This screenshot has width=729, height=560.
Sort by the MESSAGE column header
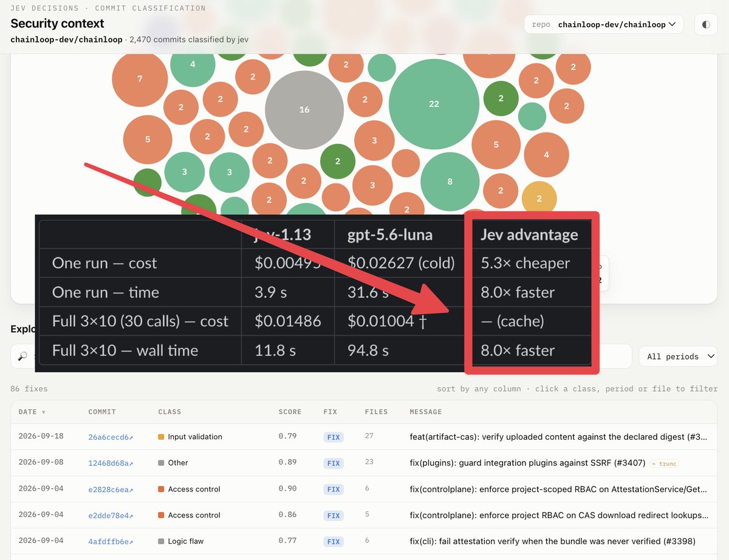click(x=426, y=412)
